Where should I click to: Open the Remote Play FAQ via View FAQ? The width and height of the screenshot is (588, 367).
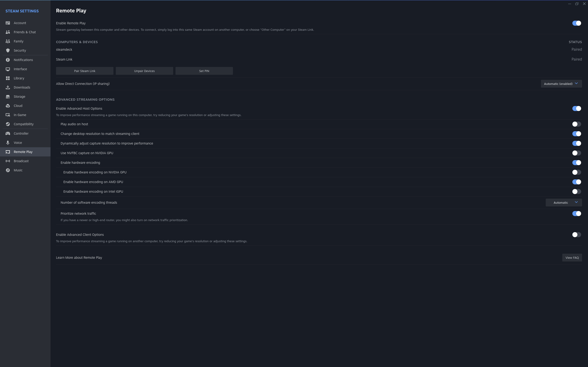click(572, 258)
